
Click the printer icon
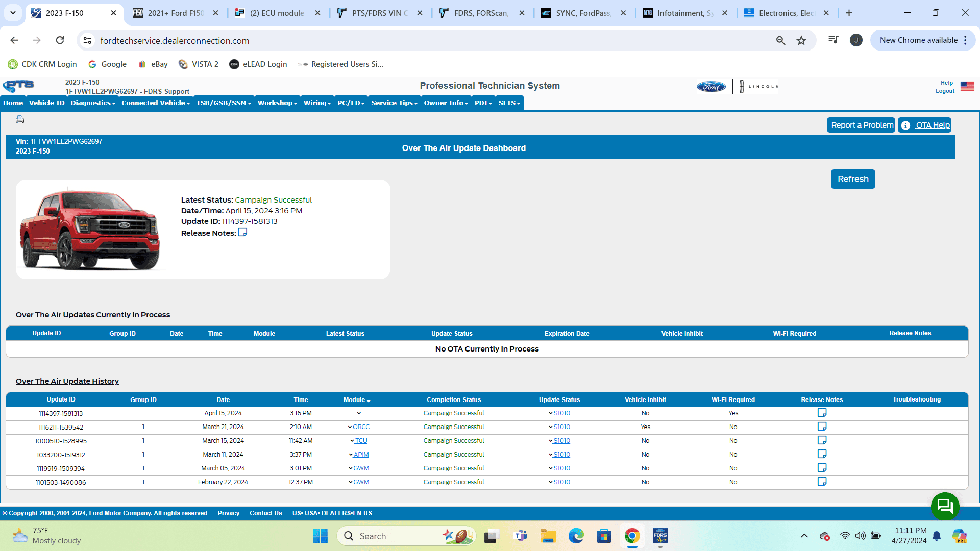coord(20,119)
